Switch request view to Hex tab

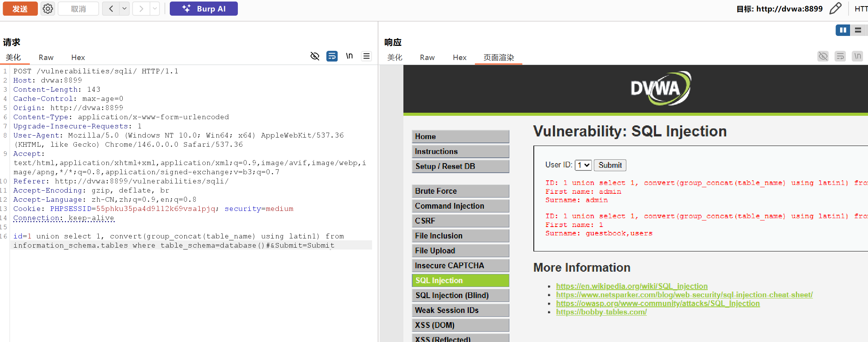coord(78,57)
